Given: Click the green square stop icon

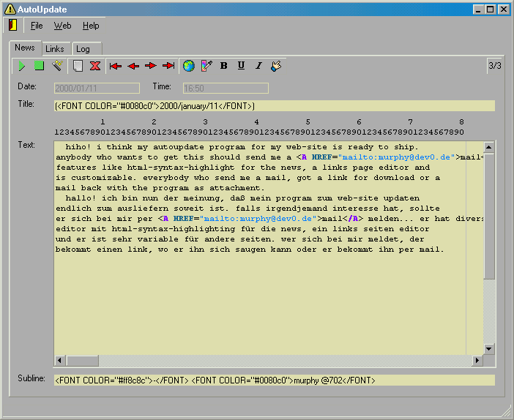Looking at the screenshot, I should tap(39, 66).
